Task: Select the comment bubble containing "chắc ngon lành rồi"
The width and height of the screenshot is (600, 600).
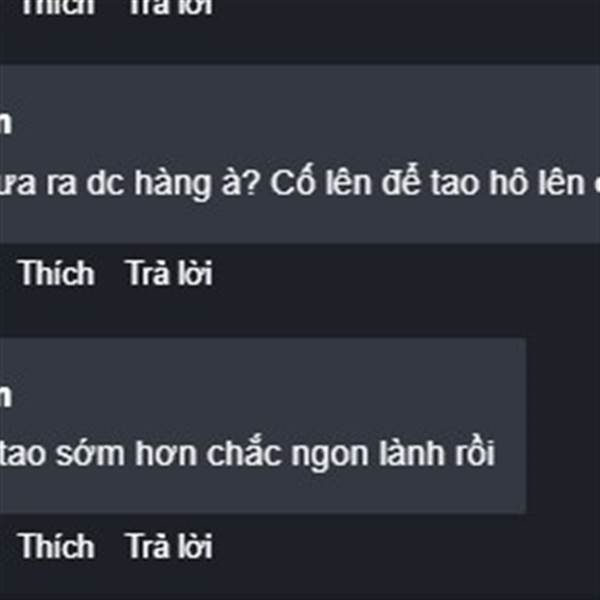Action: tap(263, 426)
